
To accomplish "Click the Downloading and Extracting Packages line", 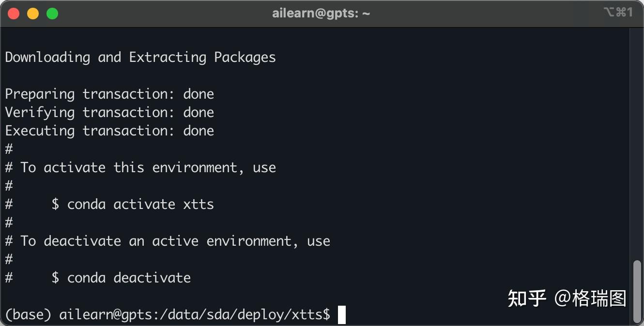I will pyautogui.click(x=140, y=57).
